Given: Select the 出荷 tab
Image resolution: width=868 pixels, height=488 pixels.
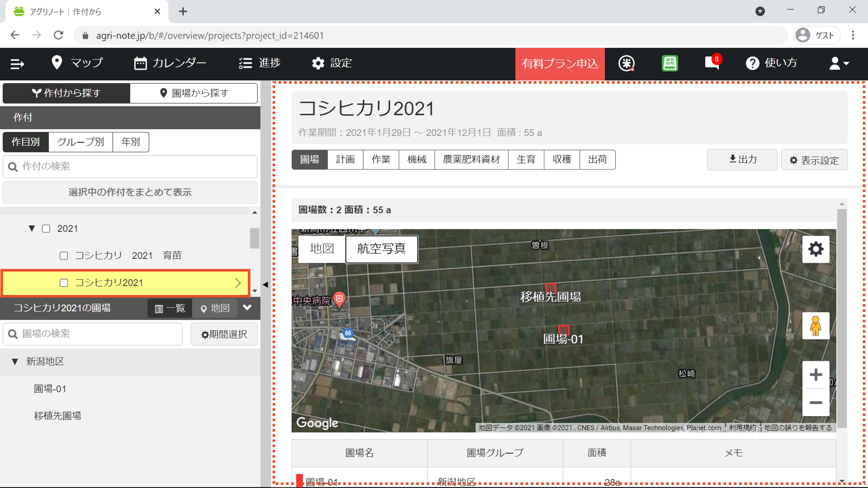Looking at the screenshot, I should (598, 160).
